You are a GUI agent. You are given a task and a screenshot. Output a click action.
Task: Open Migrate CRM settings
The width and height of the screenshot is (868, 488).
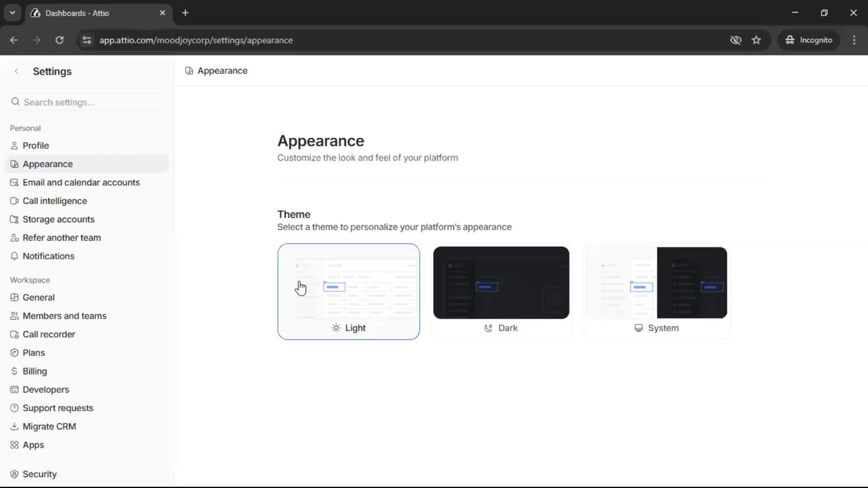49,426
